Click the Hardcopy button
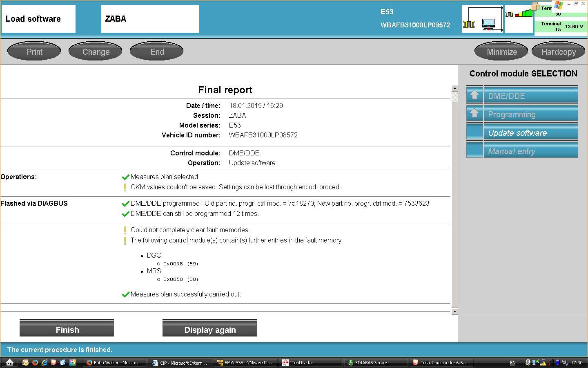This screenshot has width=588, height=368. [558, 52]
